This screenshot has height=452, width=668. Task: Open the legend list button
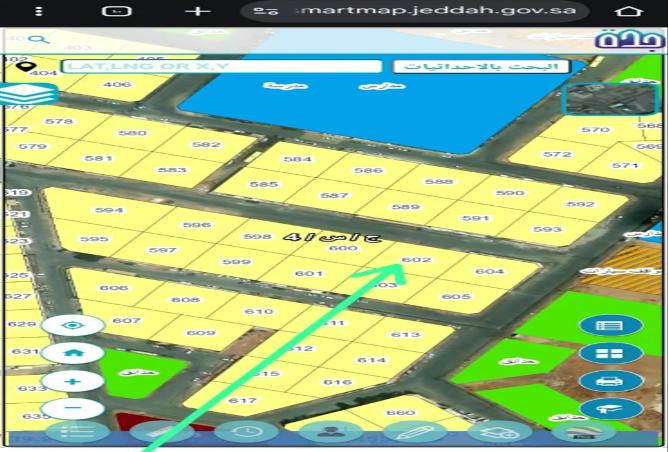(x=609, y=325)
